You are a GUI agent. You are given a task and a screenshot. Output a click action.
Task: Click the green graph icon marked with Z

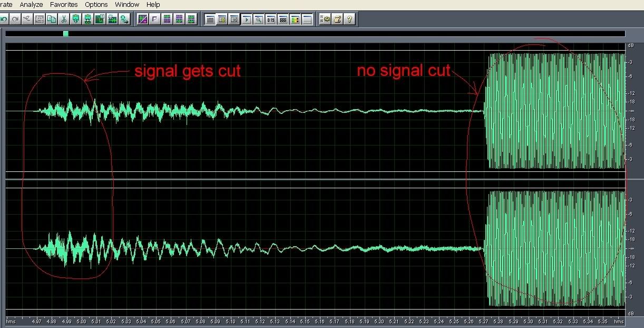coord(100,20)
